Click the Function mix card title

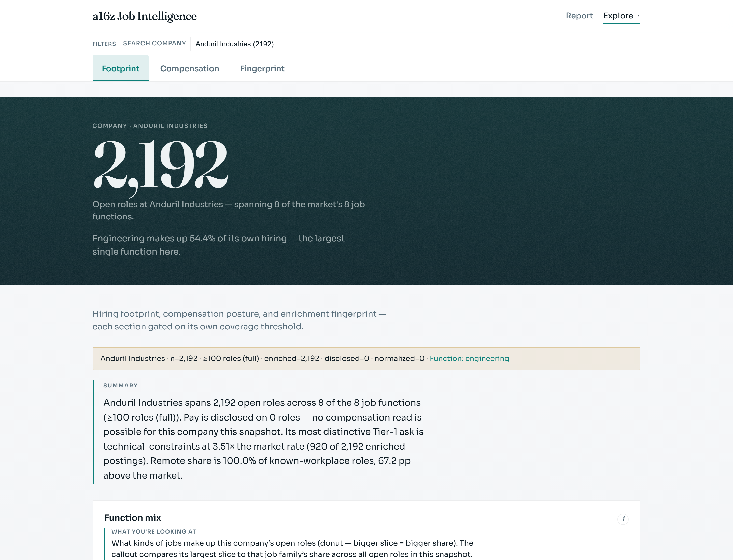(133, 518)
